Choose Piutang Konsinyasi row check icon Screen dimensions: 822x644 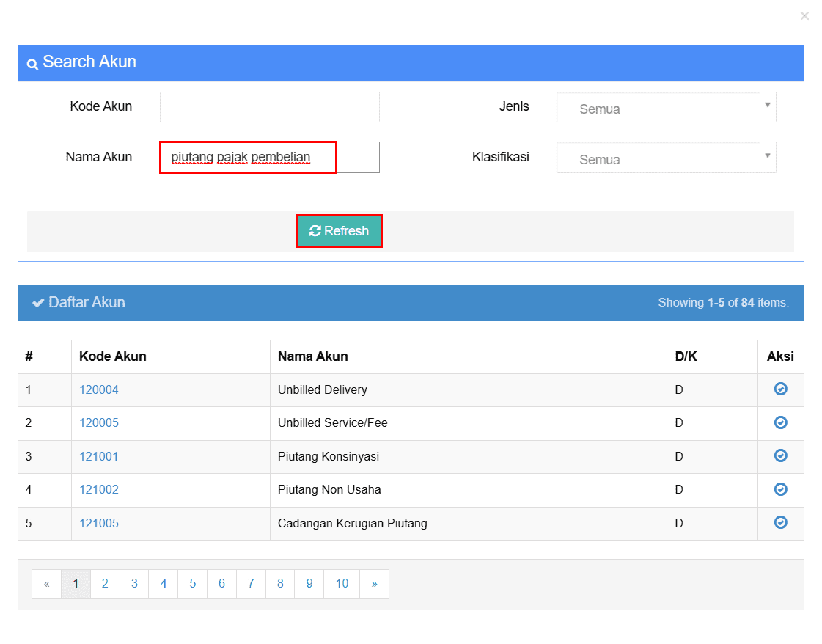click(x=780, y=455)
